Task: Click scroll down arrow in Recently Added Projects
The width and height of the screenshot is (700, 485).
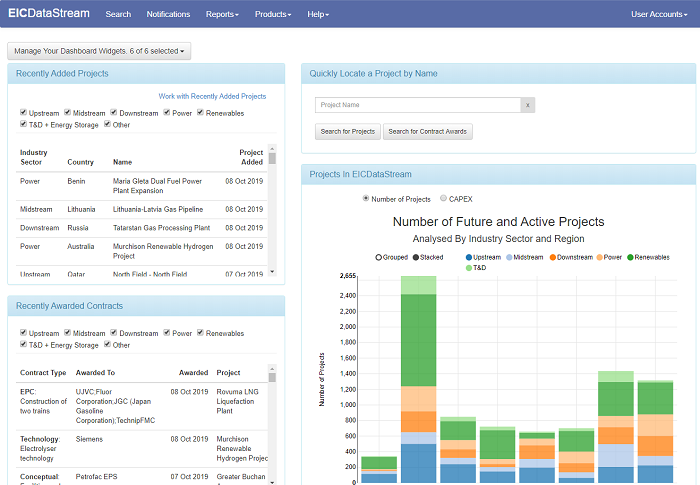Action: coord(272,272)
